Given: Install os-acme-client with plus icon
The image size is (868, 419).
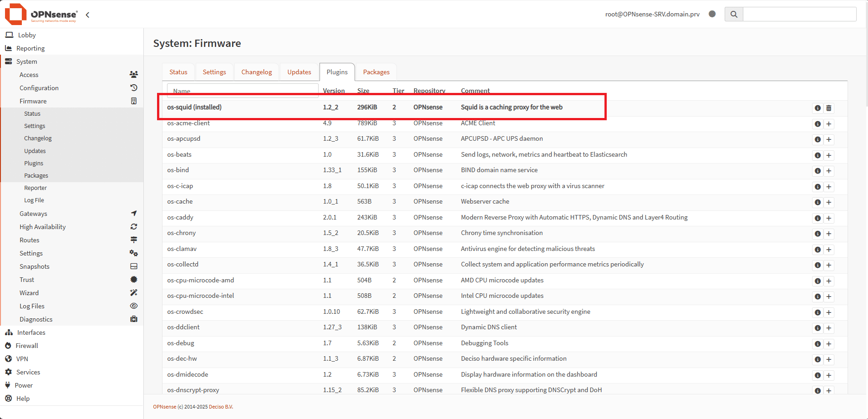Looking at the screenshot, I should [x=829, y=124].
